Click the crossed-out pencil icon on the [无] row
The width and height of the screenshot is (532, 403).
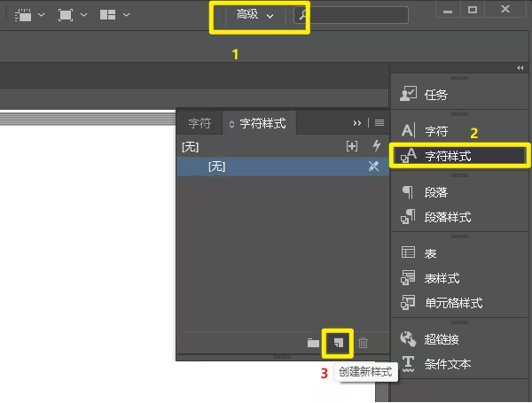coord(373,167)
